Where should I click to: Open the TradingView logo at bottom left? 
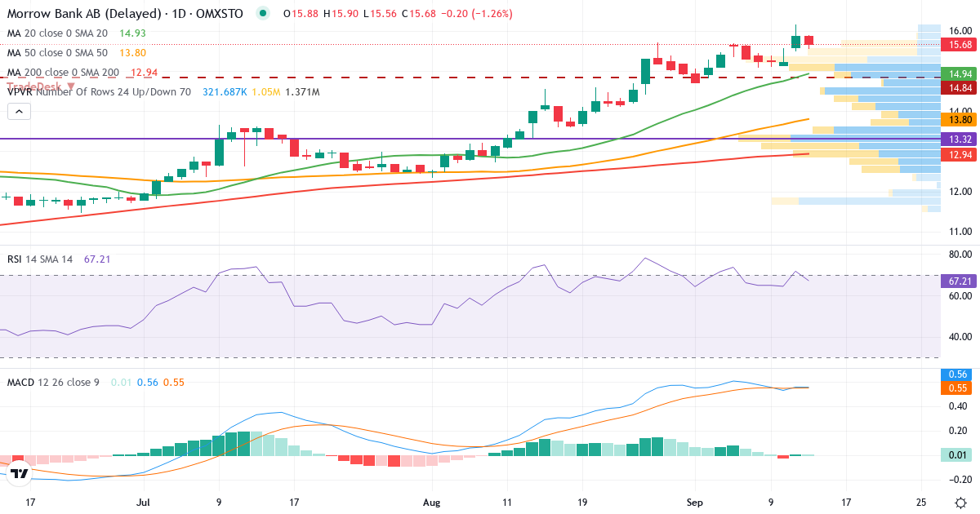(19, 472)
